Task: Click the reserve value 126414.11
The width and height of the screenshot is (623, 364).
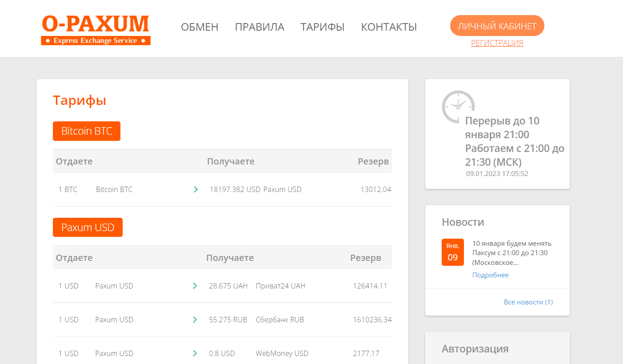Action: coord(370,286)
